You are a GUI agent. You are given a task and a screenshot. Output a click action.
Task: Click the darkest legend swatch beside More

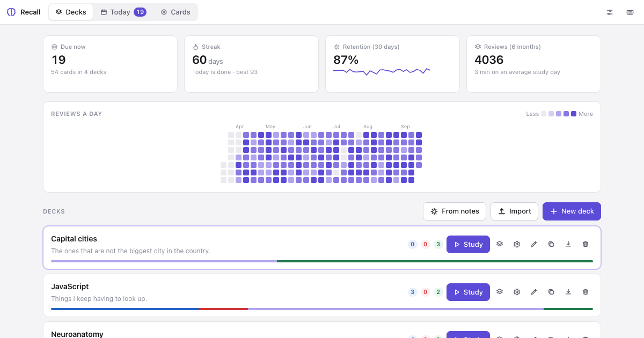[x=574, y=114]
